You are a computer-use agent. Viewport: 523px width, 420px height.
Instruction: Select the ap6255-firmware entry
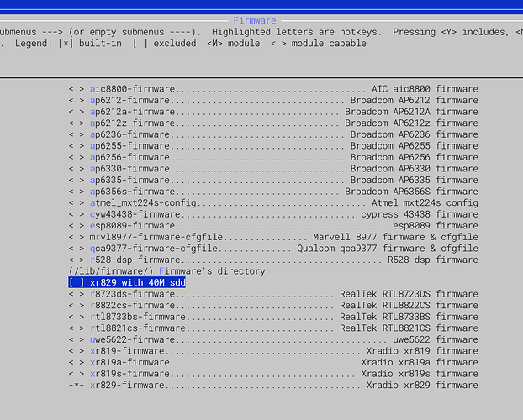tap(273, 145)
